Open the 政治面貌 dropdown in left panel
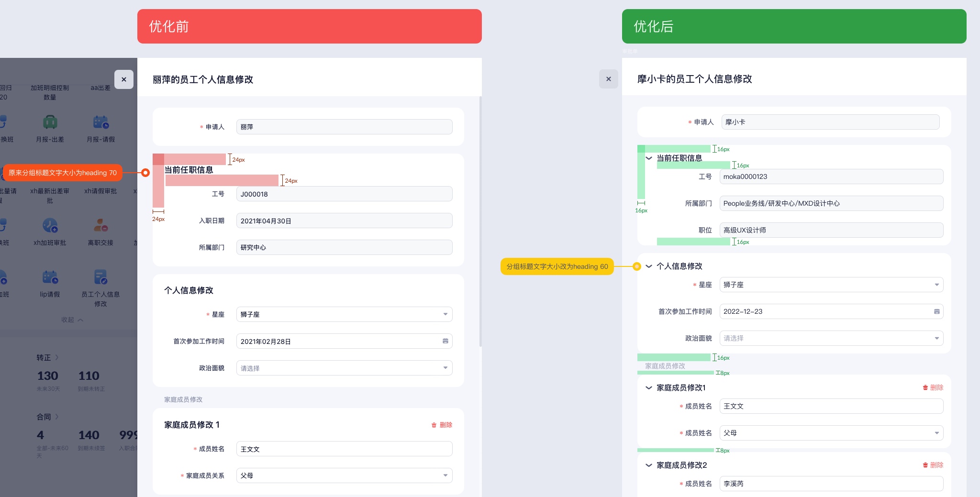The width and height of the screenshot is (980, 497). (x=345, y=368)
